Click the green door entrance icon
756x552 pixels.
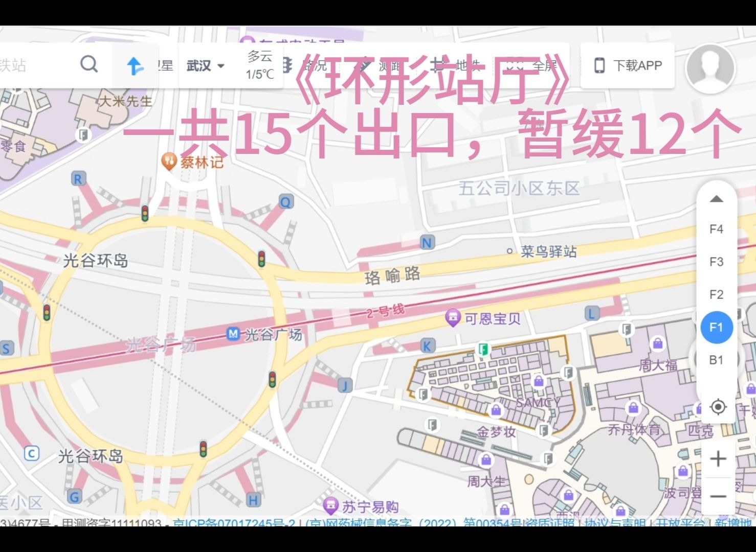click(x=483, y=350)
